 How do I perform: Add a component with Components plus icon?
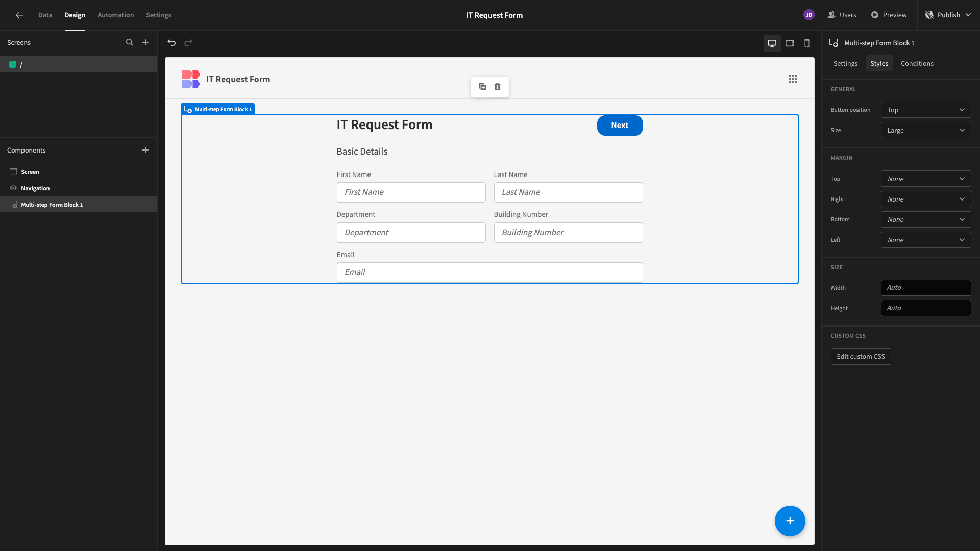145,150
